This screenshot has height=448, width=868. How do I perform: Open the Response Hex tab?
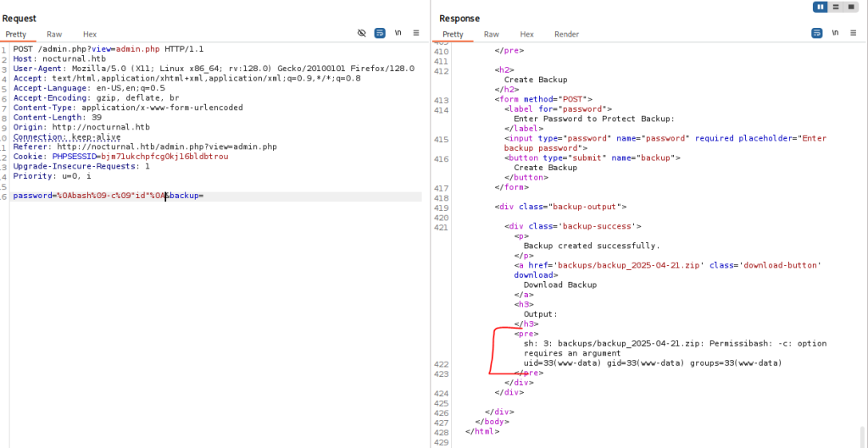click(x=526, y=34)
